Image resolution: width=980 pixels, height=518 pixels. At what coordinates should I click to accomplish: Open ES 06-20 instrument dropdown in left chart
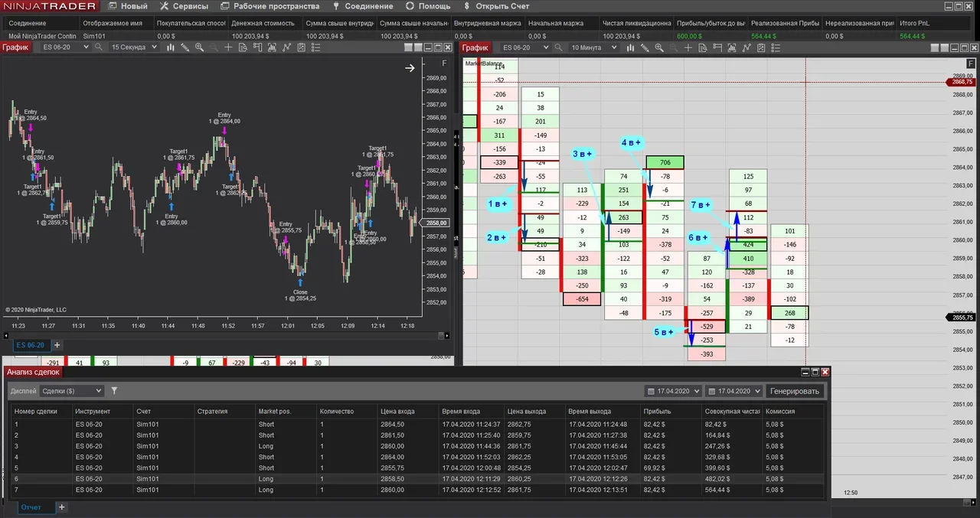click(65, 47)
